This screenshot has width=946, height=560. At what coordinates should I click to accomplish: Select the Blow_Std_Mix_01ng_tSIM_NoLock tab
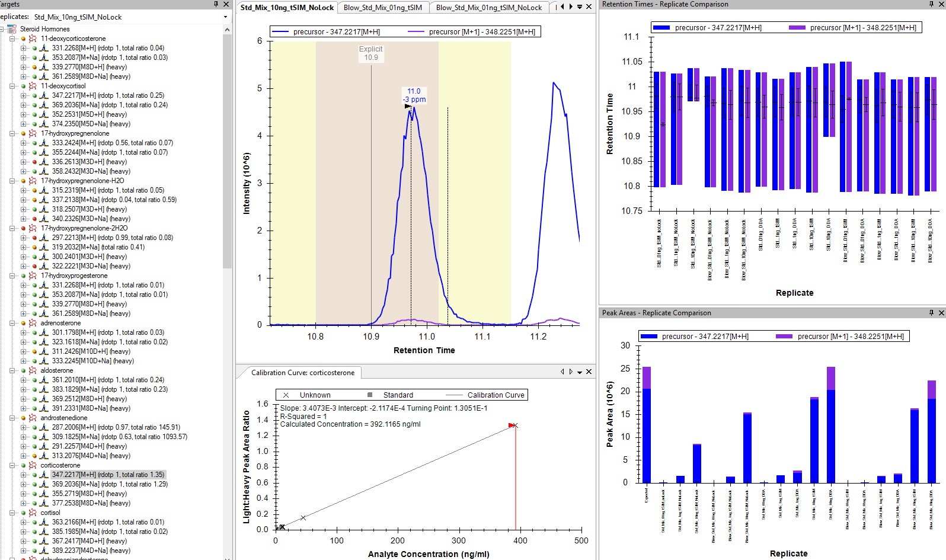[x=488, y=8]
